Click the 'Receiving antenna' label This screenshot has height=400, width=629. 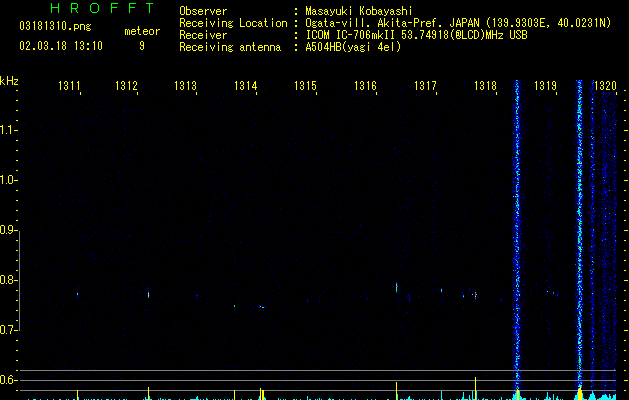click(x=230, y=47)
